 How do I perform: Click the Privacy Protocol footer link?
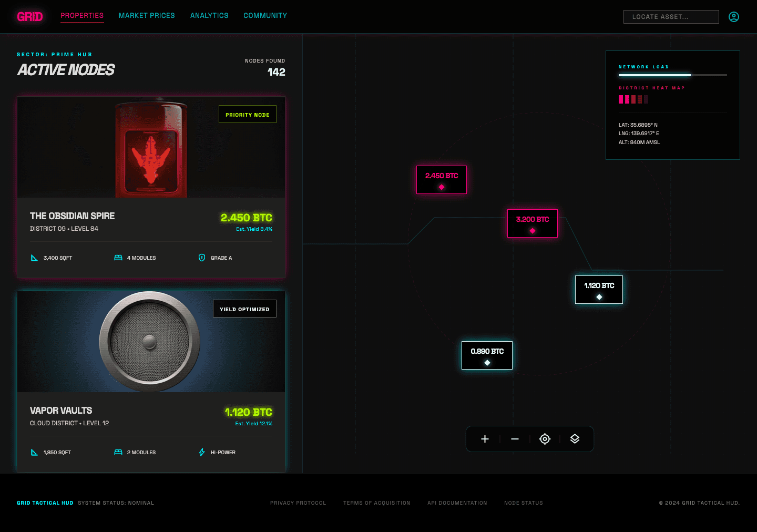point(298,503)
